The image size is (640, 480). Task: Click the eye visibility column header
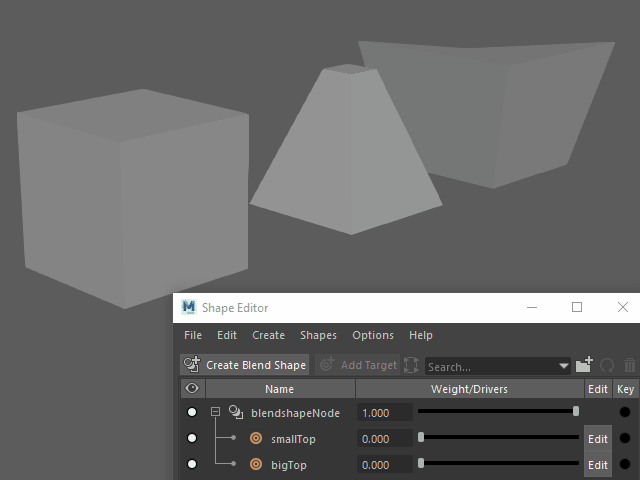coord(192,388)
